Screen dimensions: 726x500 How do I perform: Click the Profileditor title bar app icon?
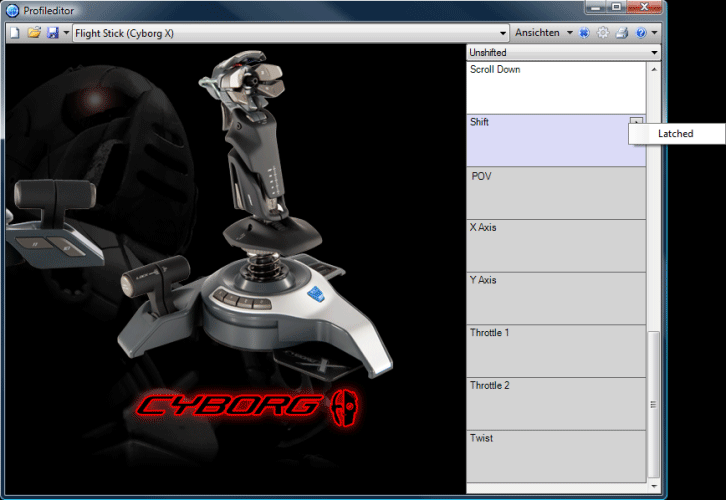point(13,11)
